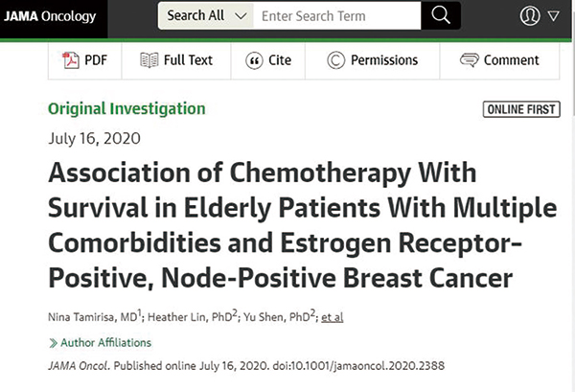Open the Search All dropdown
The height and width of the screenshot is (392, 575).
(206, 15)
